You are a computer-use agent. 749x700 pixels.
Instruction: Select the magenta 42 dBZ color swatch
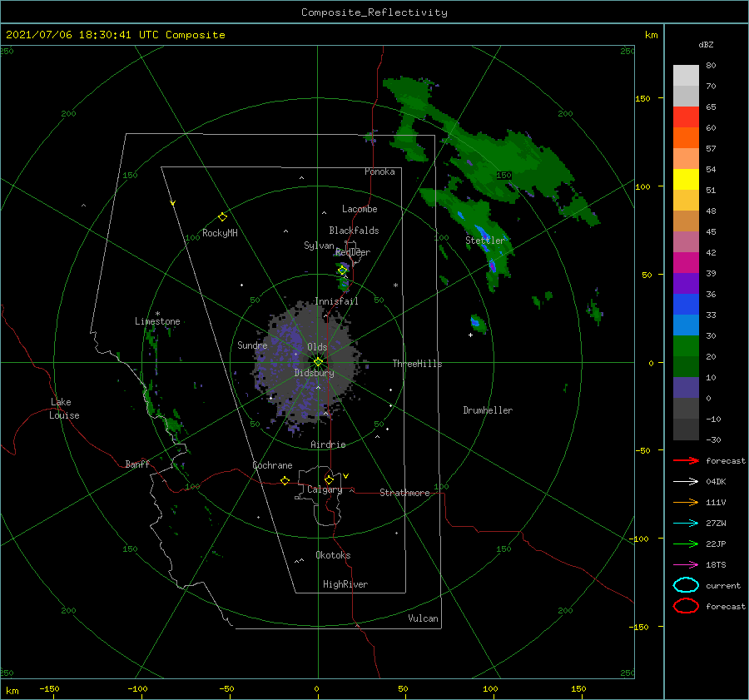(x=686, y=262)
